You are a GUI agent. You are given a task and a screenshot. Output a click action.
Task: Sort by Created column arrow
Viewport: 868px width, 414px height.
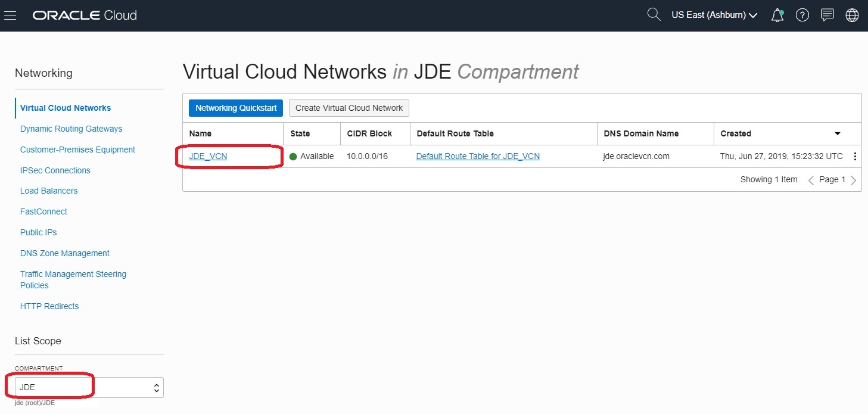tap(838, 134)
